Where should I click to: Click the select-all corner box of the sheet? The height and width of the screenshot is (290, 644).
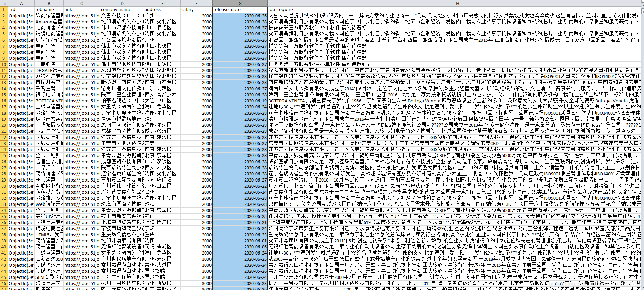(4, 3)
